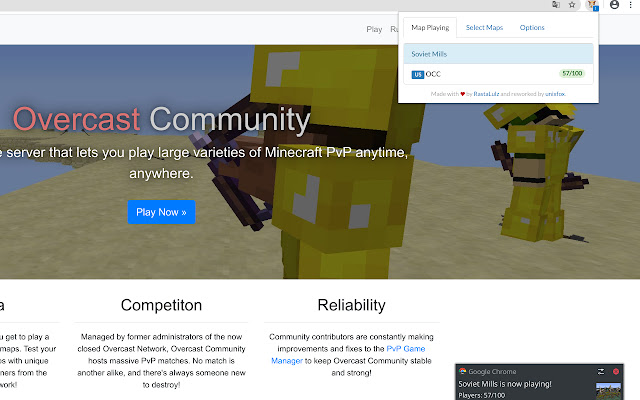Image resolution: width=640 pixels, height=400 pixels.
Task: Visit RastaLulz author link
Action: click(x=486, y=94)
